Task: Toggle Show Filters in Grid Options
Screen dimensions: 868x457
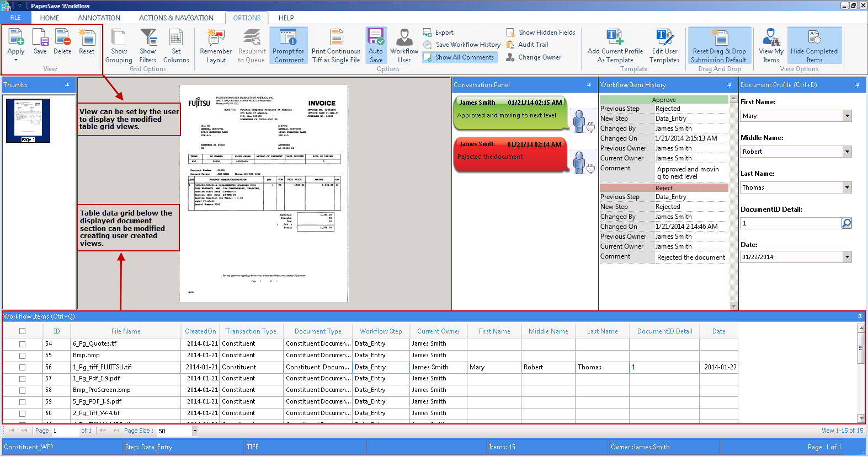Action: coord(147,46)
